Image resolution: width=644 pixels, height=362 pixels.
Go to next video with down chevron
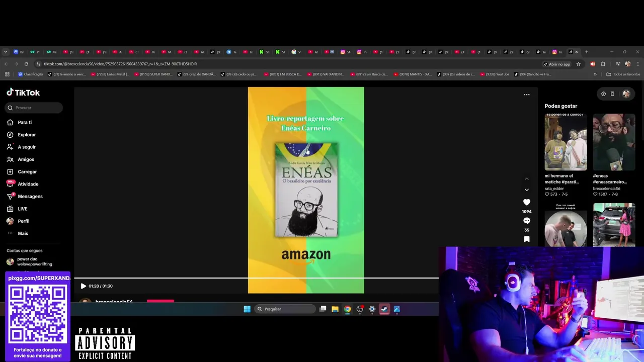click(527, 190)
